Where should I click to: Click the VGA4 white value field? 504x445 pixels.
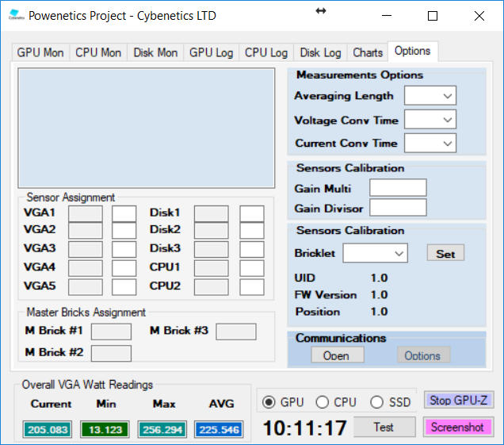coord(124,268)
